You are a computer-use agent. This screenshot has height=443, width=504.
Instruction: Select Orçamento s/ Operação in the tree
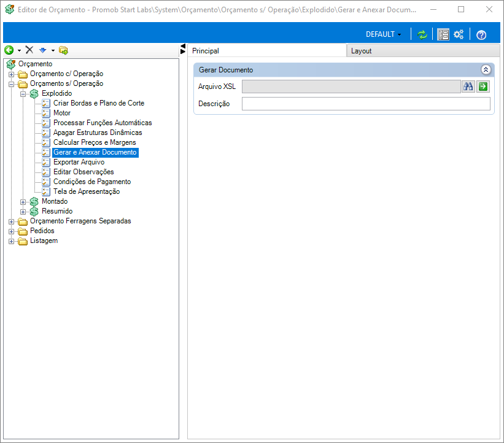pyautogui.click(x=66, y=83)
